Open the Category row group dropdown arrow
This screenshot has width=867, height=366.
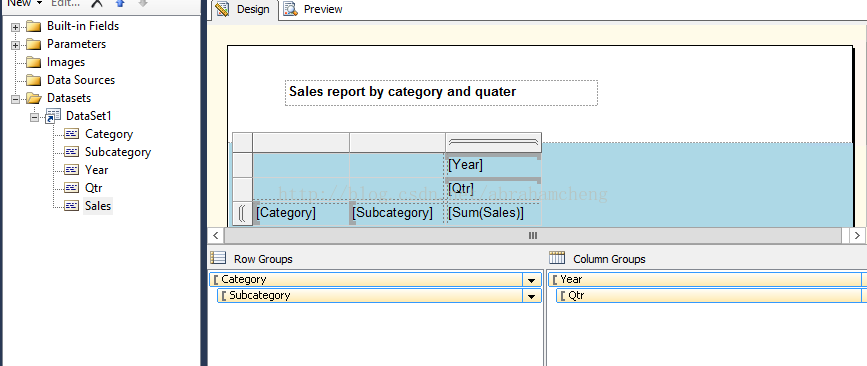[x=531, y=280]
